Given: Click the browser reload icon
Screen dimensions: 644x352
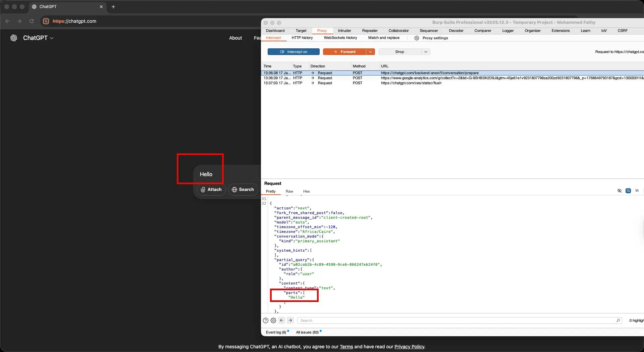Looking at the screenshot, I should 32,21.
